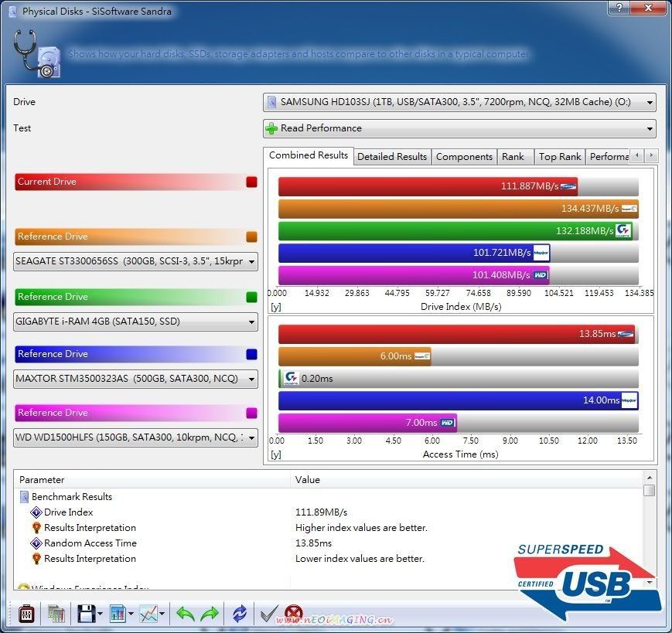Click the red 111.887MB/s bar
The image size is (672, 633).
[x=428, y=186]
